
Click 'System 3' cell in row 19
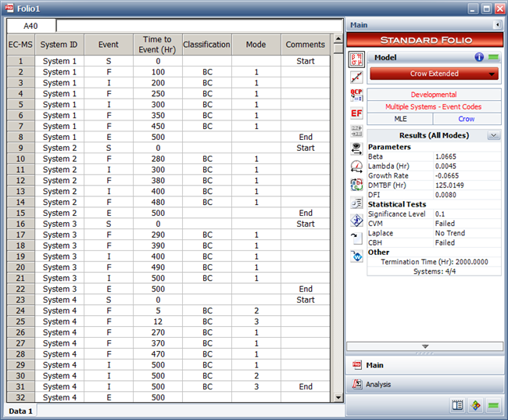(59, 257)
